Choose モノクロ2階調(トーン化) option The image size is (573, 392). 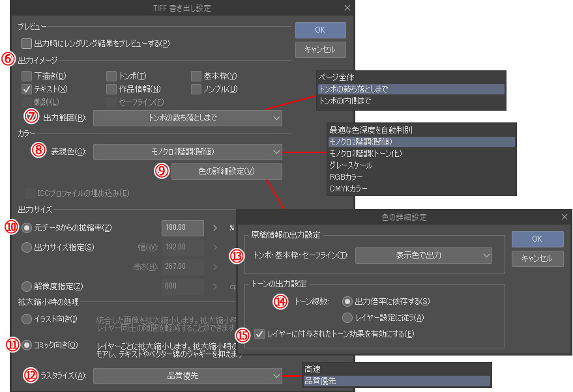[x=421, y=153]
